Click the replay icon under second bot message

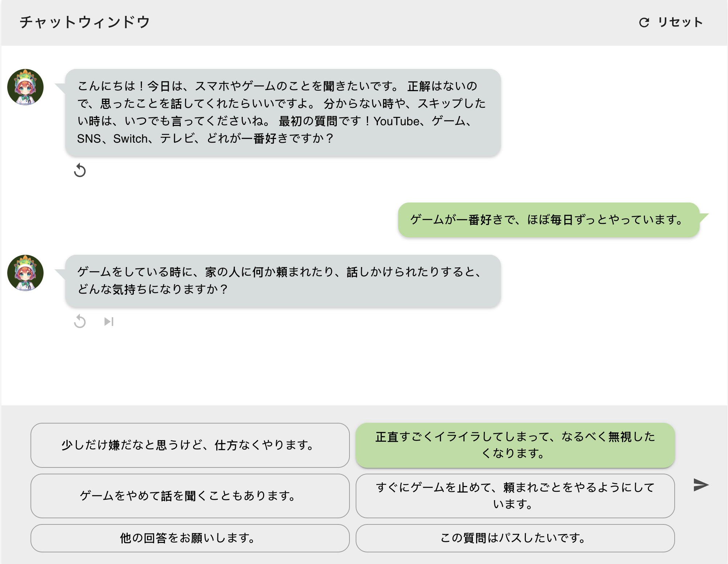point(80,322)
